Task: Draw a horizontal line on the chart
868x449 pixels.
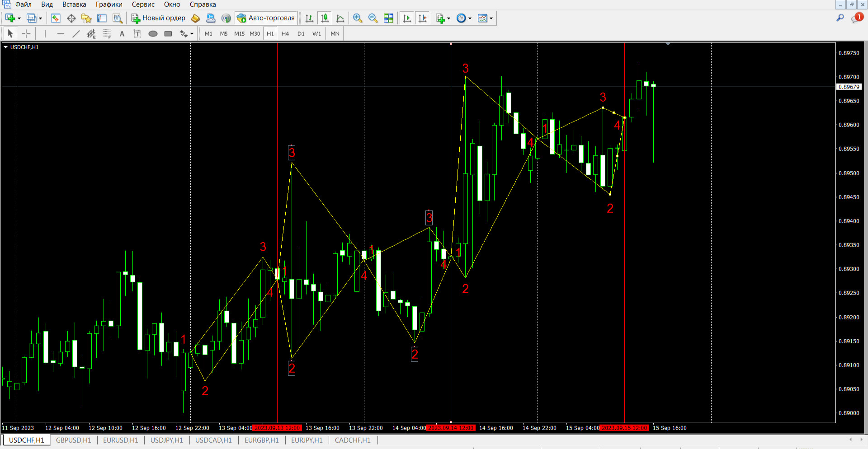Action: pyautogui.click(x=61, y=33)
